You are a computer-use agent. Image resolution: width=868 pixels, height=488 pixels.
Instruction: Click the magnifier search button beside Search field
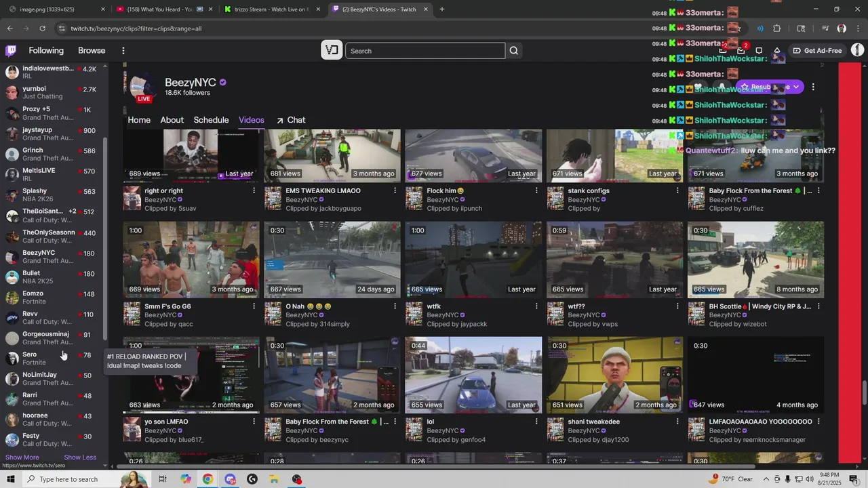point(514,51)
